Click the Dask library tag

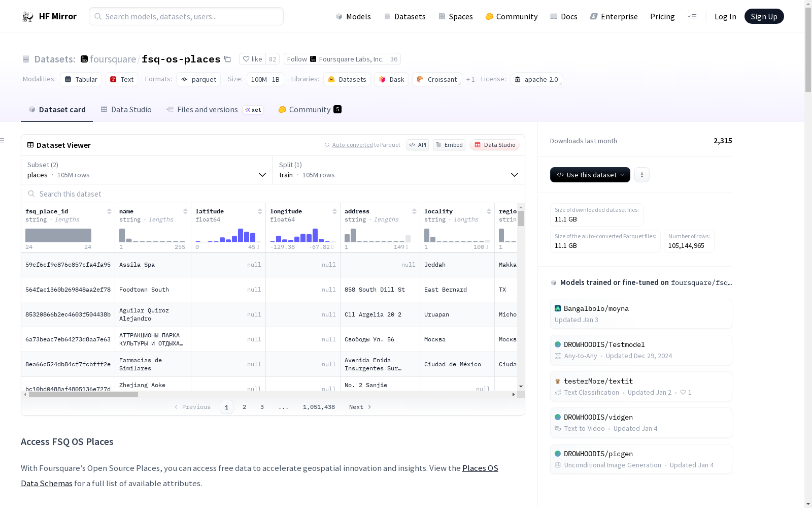click(x=392, y=79)
